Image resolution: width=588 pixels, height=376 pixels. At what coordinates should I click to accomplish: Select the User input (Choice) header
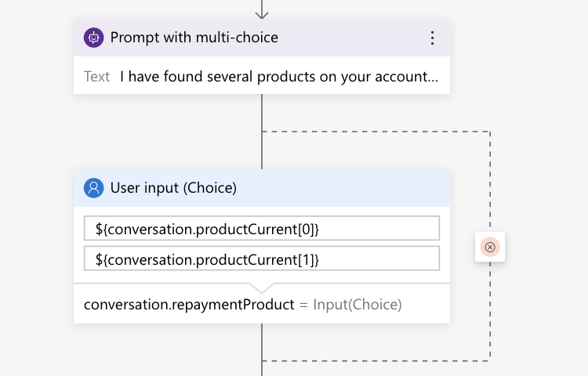tap(262, 188)
